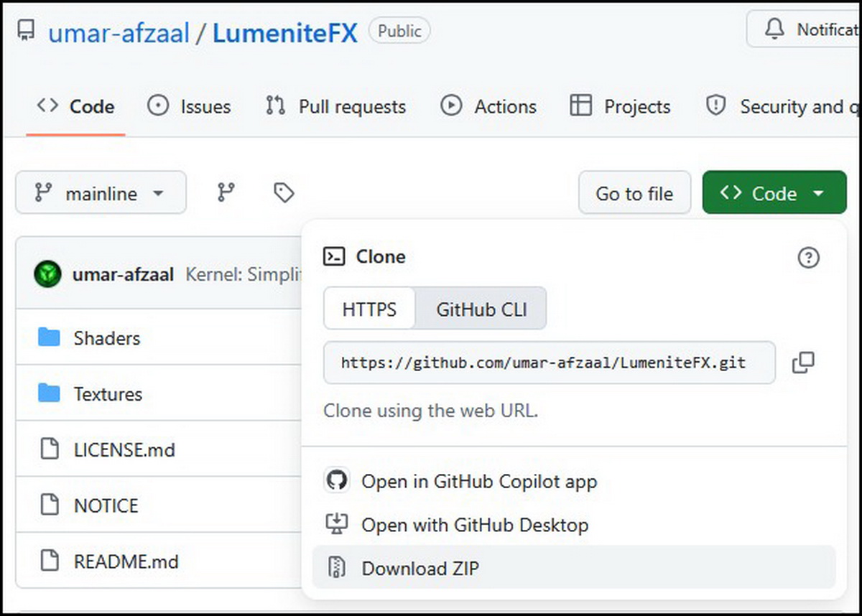Click the NOTICE file icon

point(49,505)
